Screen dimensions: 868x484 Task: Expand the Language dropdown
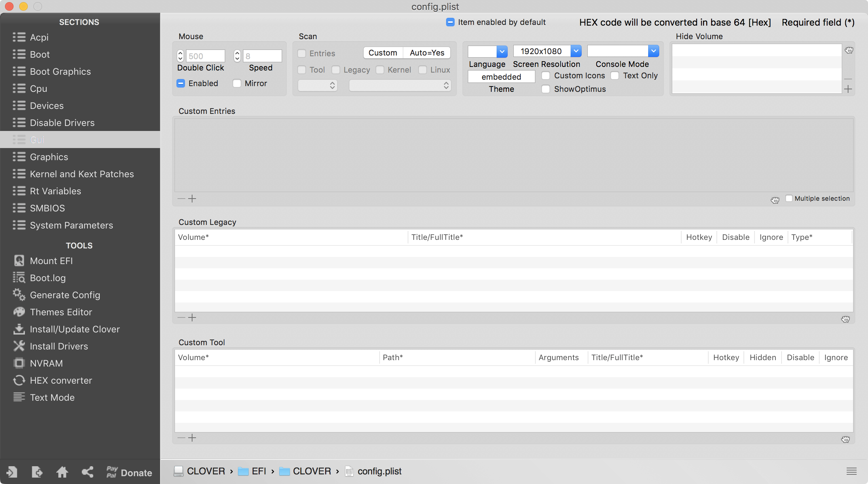pyautogui.click(x=502, y=51)
